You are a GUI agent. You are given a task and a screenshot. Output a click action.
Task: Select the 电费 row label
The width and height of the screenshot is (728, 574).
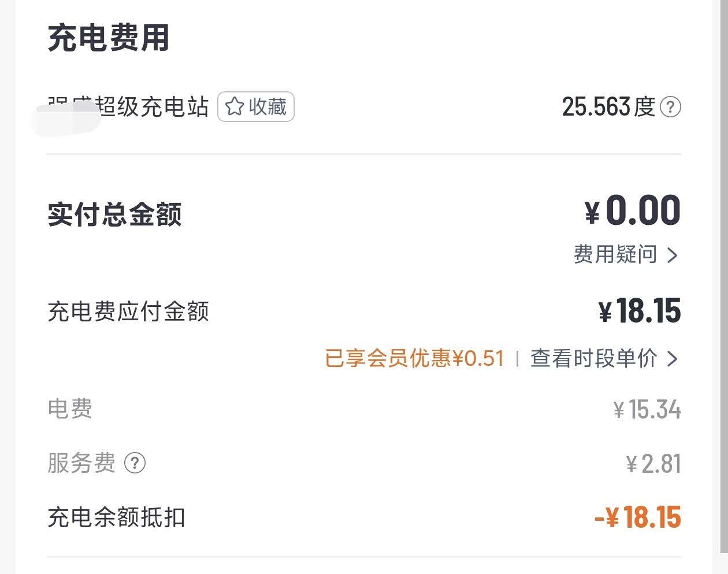pos(70,409)
